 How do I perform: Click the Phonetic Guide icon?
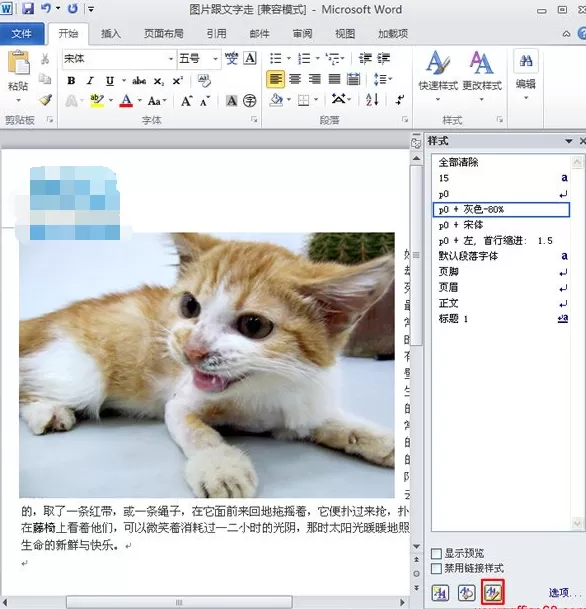click(x=231, y=58)
